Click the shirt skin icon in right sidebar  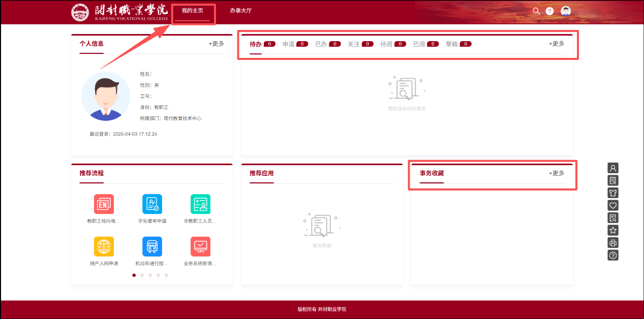pos(613,193)
